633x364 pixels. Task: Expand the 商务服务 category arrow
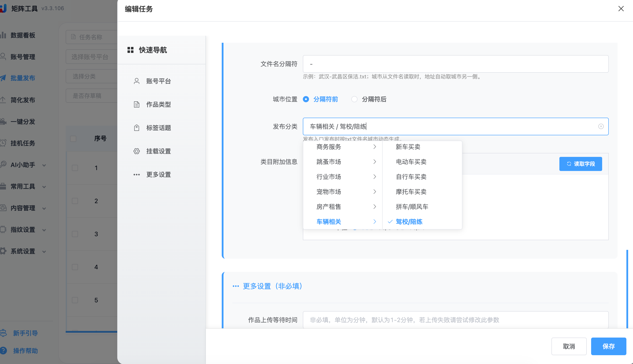point(374,147)
